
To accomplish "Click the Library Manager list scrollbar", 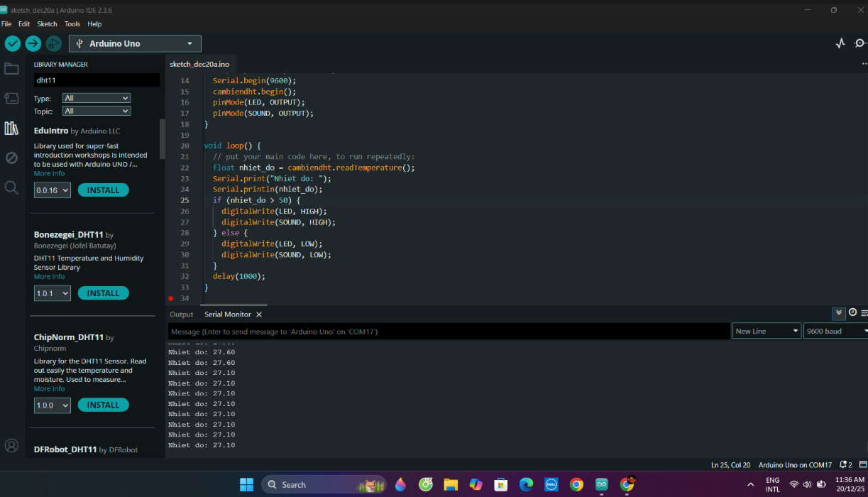I will pyautogui.click(x=163, y=138).
